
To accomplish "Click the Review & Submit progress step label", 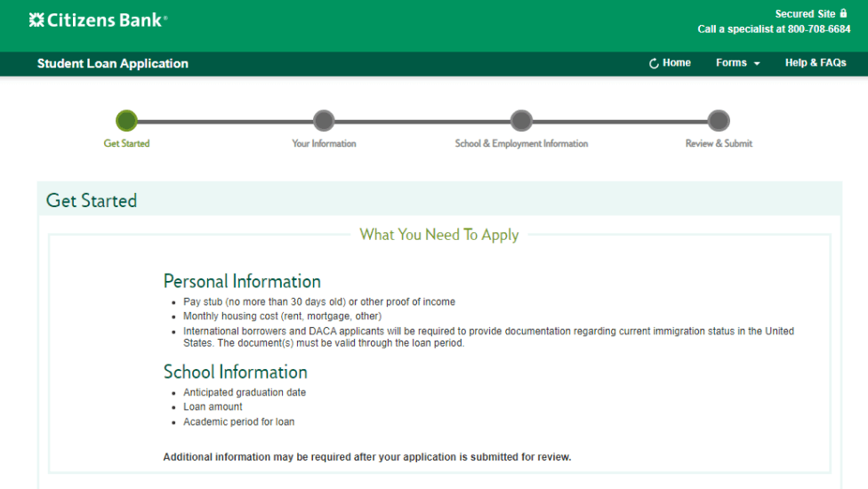I will pos(719,143).
